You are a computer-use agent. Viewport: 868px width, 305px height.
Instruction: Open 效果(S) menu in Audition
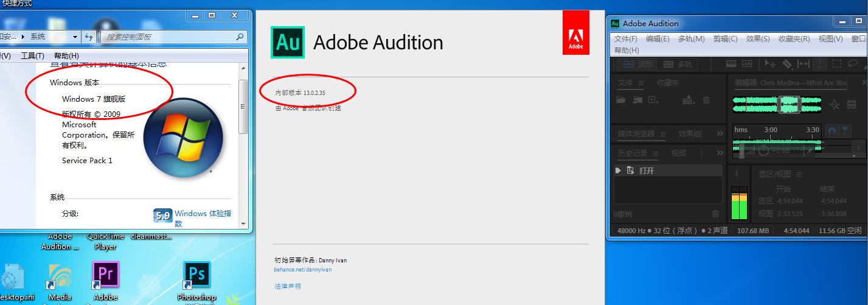[x=758, y=39]
